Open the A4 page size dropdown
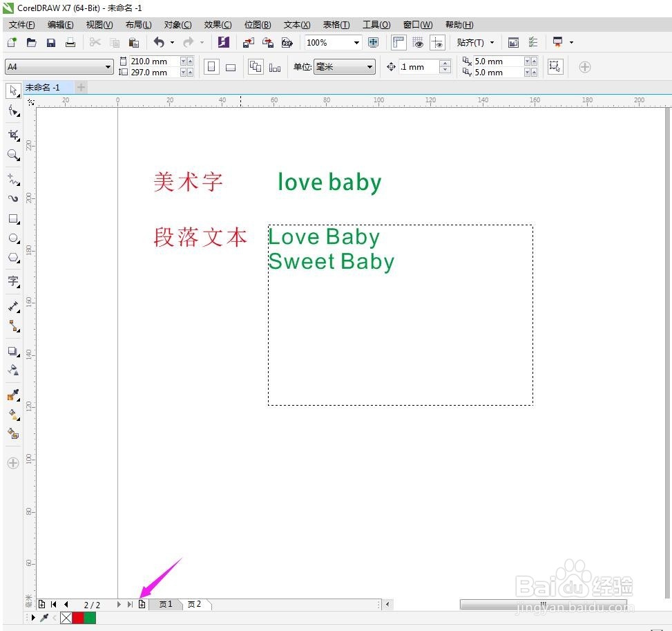 pos(108,67)
